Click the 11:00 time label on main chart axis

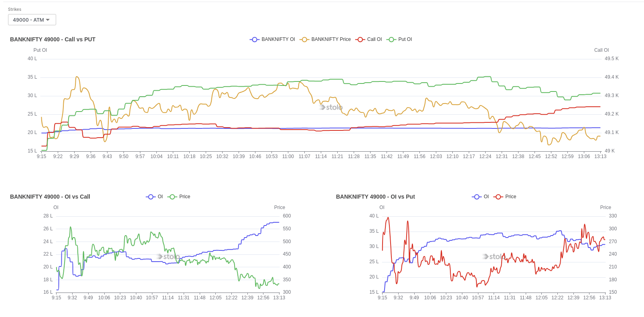click(x=288, y=156)
